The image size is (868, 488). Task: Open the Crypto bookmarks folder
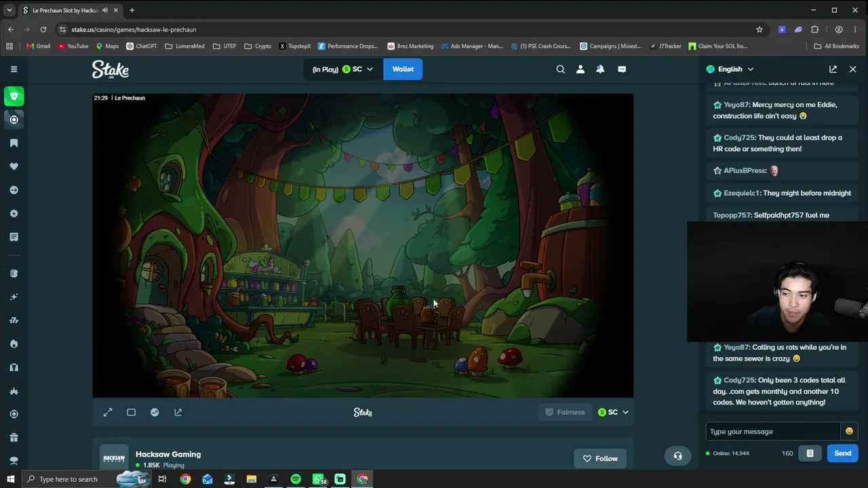click(258, 46)
